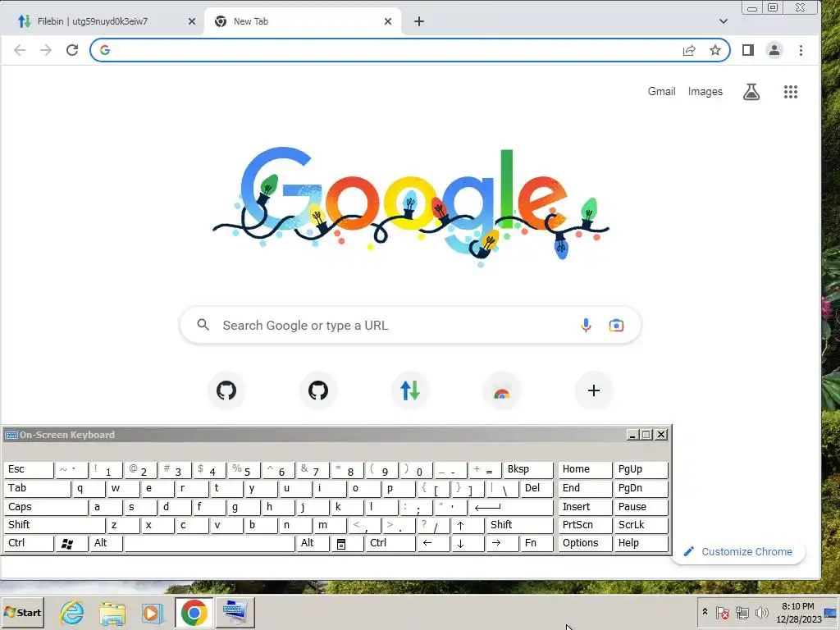Click the context menu key on keyboard
The image size is (840, 630).
(347, 543)
